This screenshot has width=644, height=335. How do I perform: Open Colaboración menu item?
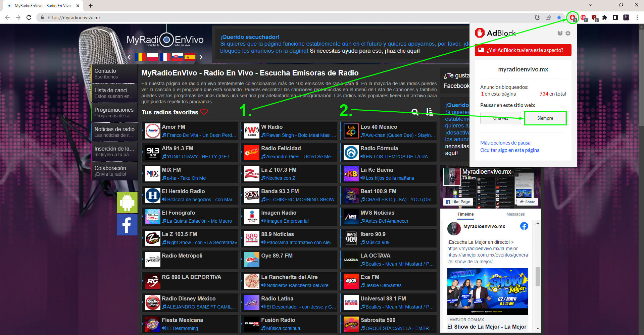pyautogui.click(x=114, y=171)
